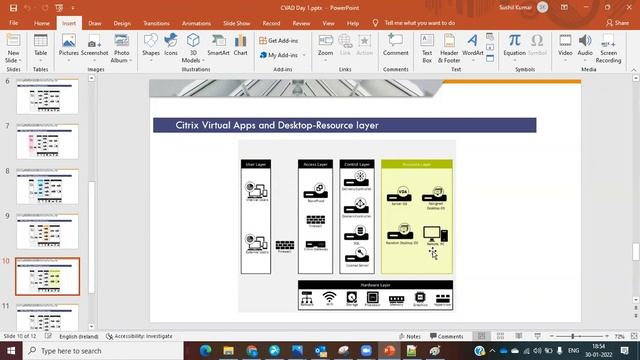The image size is (640, 360).
Task: Open the Review tab
Action: click(x=301, y=23)
